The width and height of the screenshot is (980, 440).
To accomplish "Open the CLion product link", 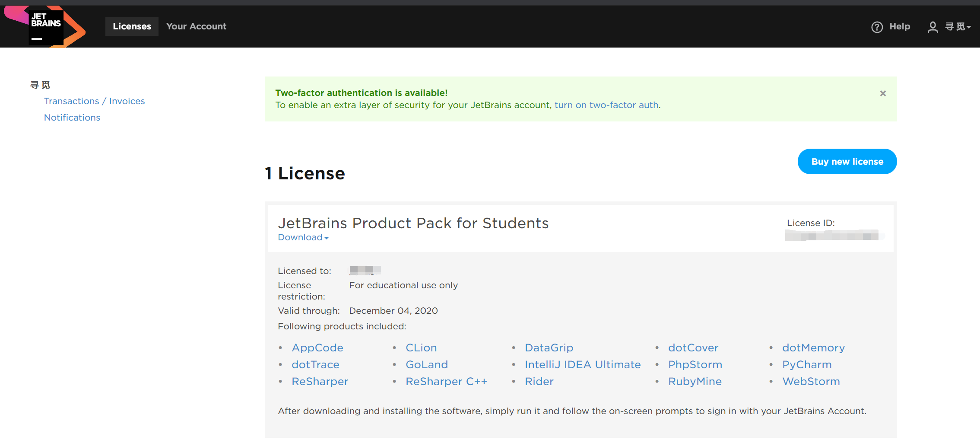I will (421, 348).
